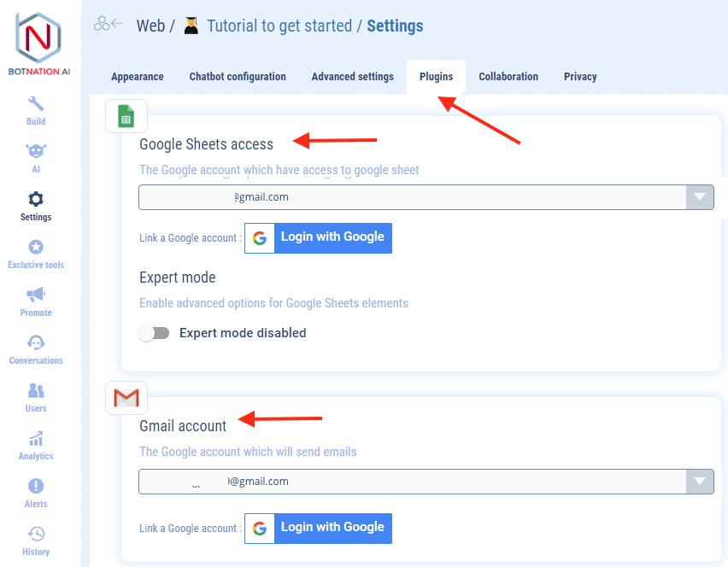Click Login with Google under Gmail account
728x567 pixels.
318,528
